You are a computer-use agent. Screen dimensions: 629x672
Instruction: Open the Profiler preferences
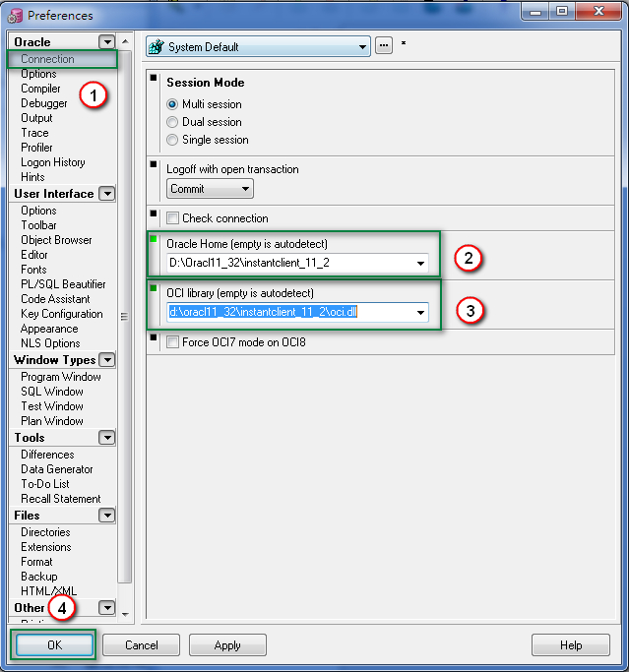36,148
